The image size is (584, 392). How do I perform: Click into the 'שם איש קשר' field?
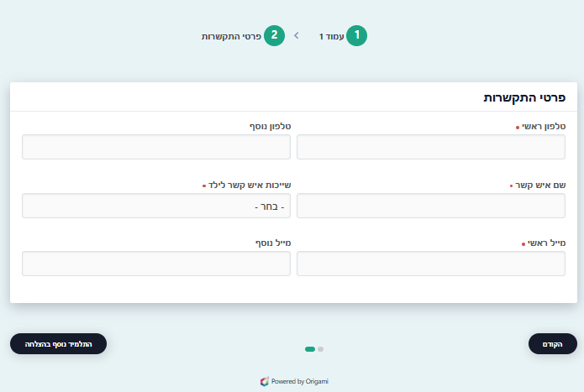tap(431, 206)
